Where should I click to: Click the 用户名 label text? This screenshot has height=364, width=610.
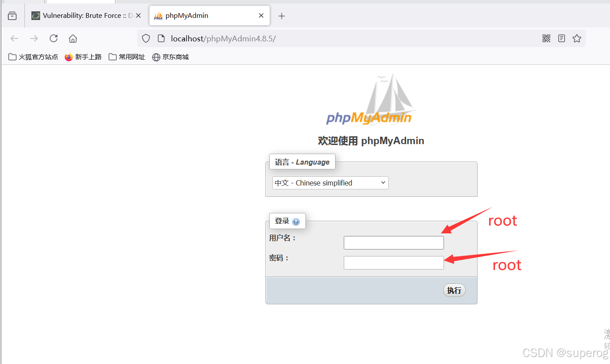[x=282, y=238]
